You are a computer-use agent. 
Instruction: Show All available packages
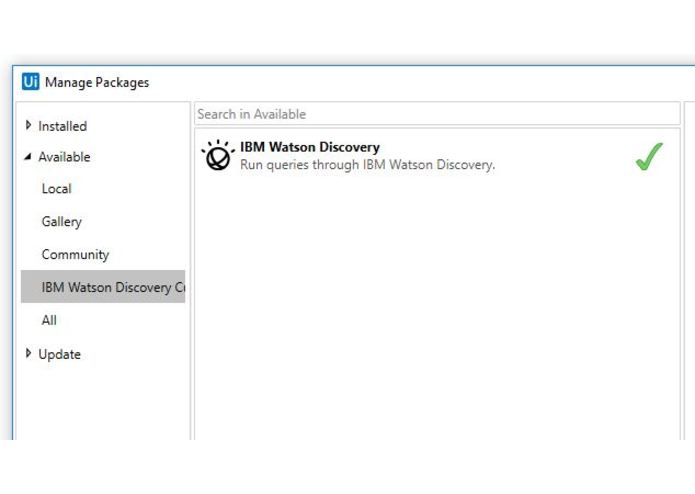(x=49, y=320)
